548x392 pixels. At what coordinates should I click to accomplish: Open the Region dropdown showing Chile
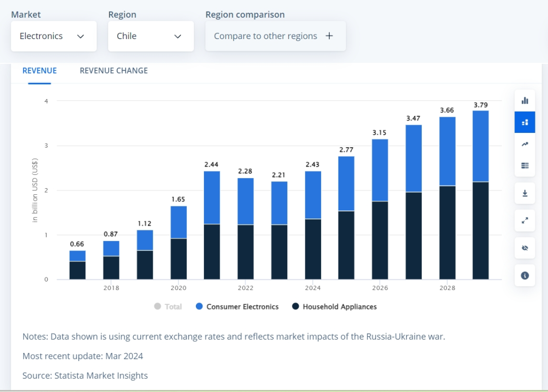pyautogui.click(x=151, y=36)
